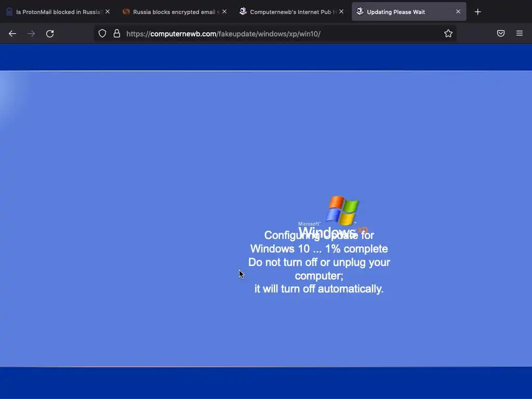532x399 pixels.
Task: Close the 'Russia blocks encrypted email' tab
Action: (x=224, y=11)
